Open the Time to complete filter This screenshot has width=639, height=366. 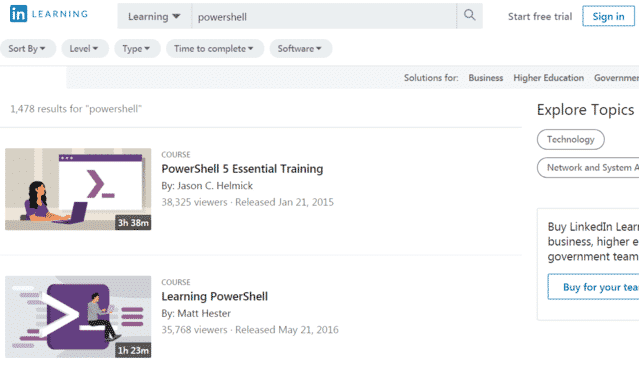click(x=214, y=49)
